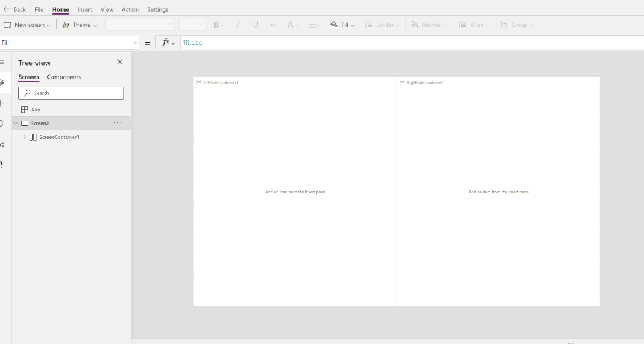Select the LeftSideContainer1 label on canvas

click(x=221, y=83)
